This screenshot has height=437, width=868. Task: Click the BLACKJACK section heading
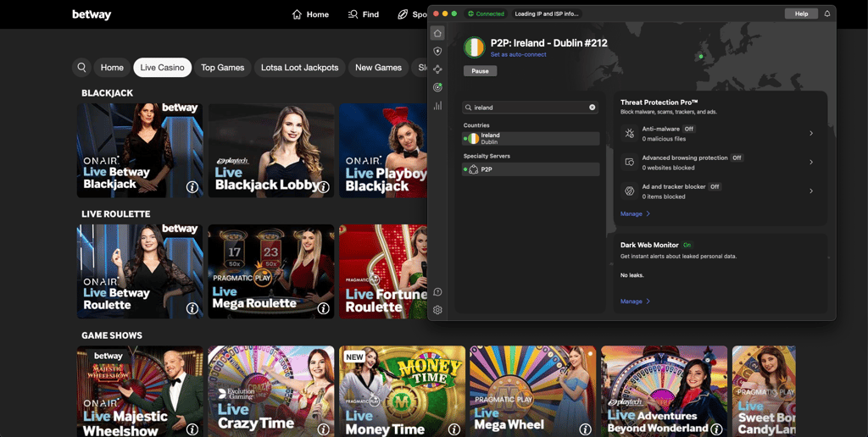tap(108, 93)
